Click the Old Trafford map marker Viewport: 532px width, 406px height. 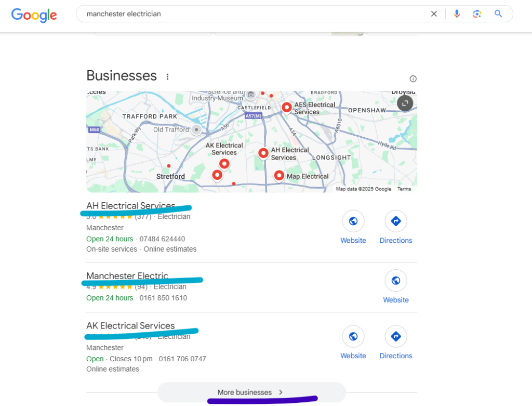point(196,129)
